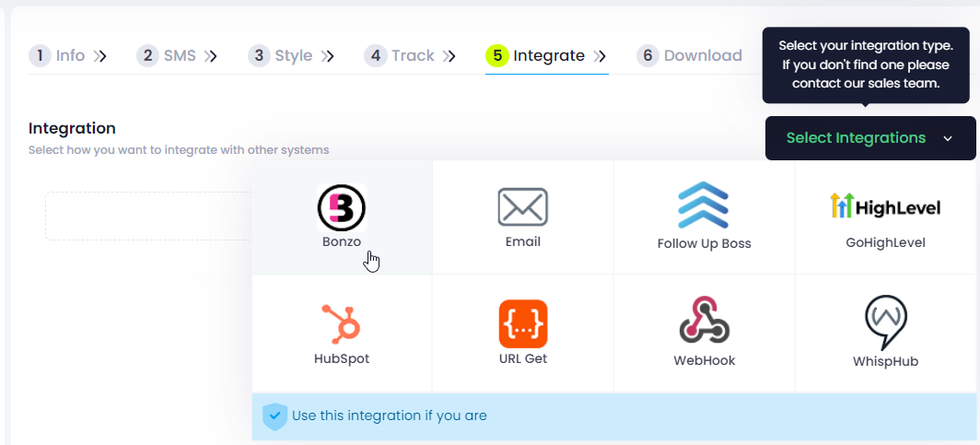Screen dimensions: 980x445
Task: Select the HighLevel logo
Action: pos(885,206)
